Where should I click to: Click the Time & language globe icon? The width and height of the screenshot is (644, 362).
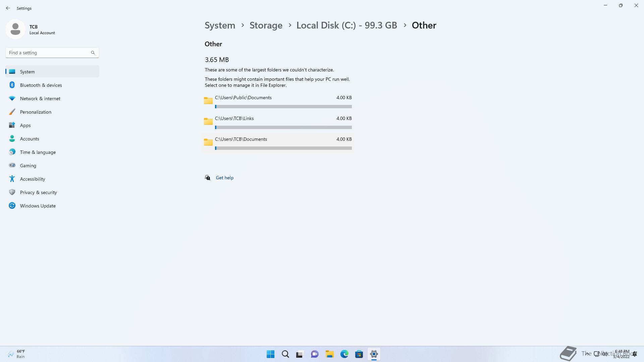pos(12,152)
